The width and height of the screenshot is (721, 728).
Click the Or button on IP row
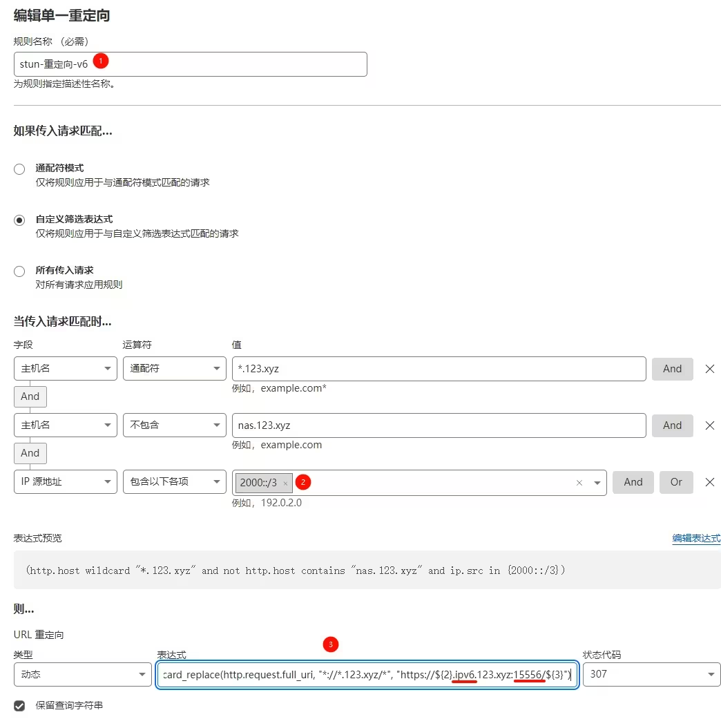pos(676,482)
